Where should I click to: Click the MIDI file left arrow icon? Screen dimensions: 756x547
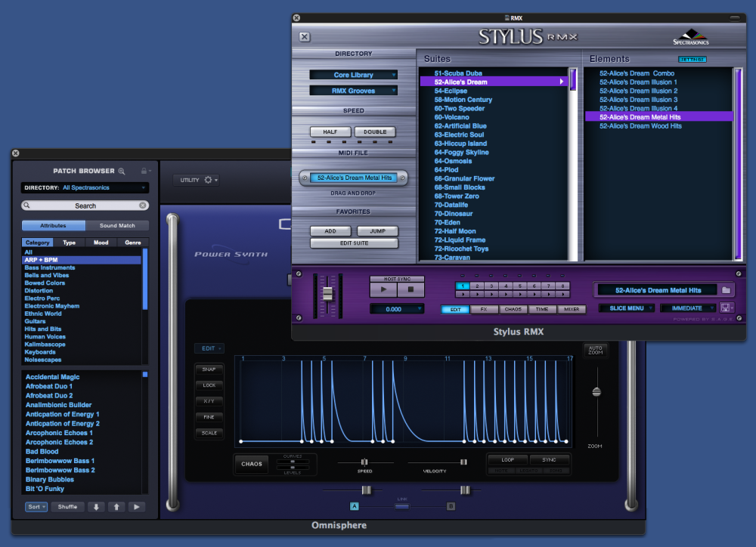[304, 178]
